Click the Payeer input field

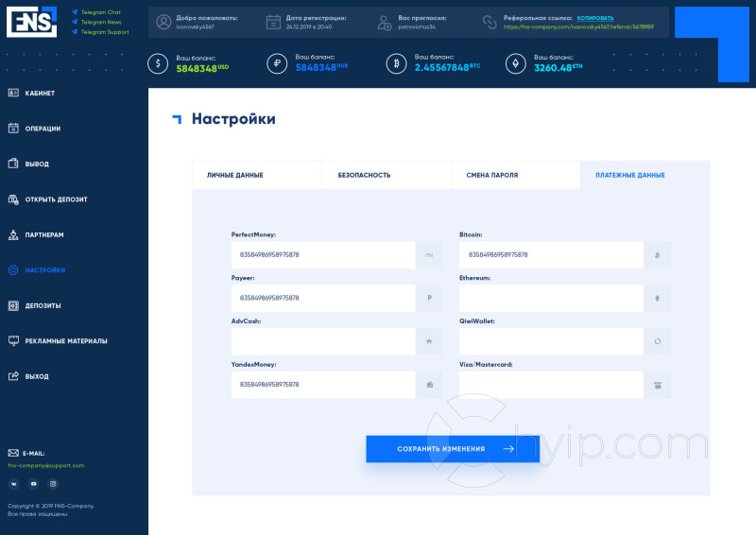pyautogui.click(x=323, y=298)
